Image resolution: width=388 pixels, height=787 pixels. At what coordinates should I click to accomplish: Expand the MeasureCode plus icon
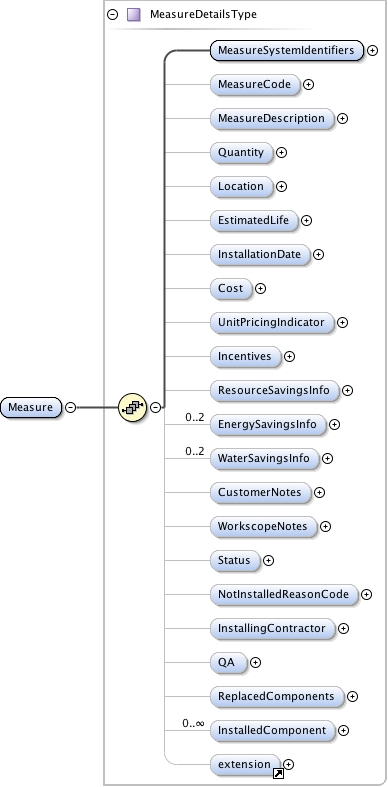[x=309, y=84]
